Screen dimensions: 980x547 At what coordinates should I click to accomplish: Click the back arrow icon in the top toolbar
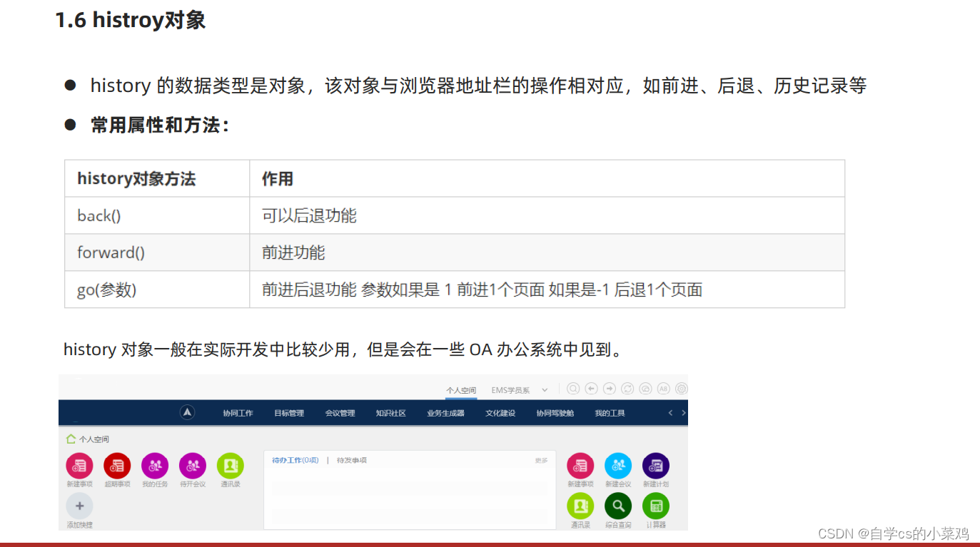coord(590,388)
